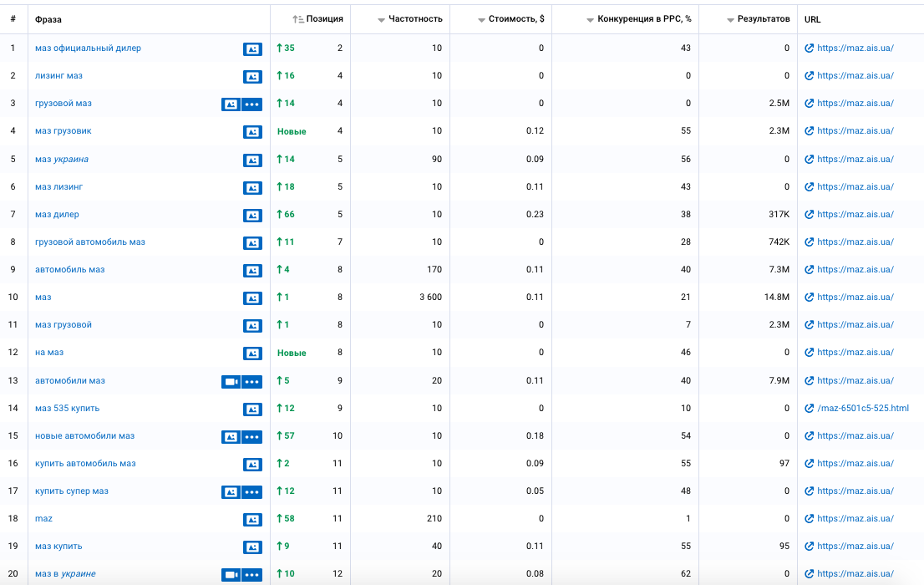This screenshot has width=924, height=585.
Task: Click external link icon beside /maz-6501c5-525.html
Action: pyautogui.click(x=809, y=408)
